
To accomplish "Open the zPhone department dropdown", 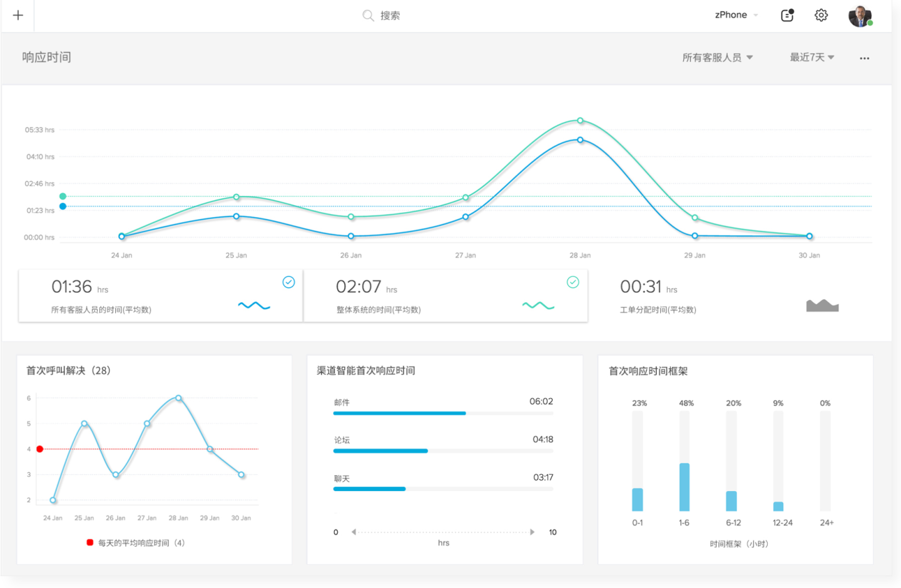I will tap(736, 15).
